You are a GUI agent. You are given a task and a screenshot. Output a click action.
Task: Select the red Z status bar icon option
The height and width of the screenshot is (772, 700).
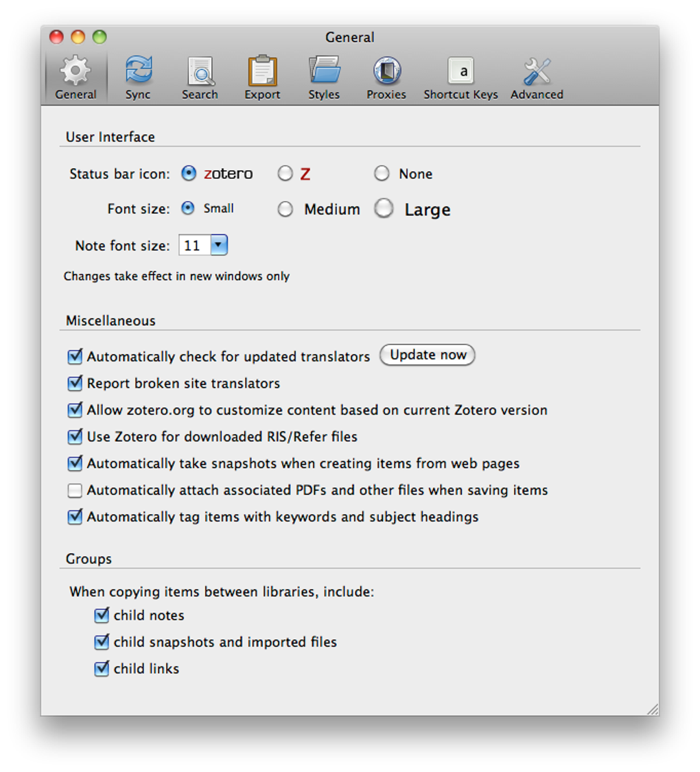[x=285, y=174]
